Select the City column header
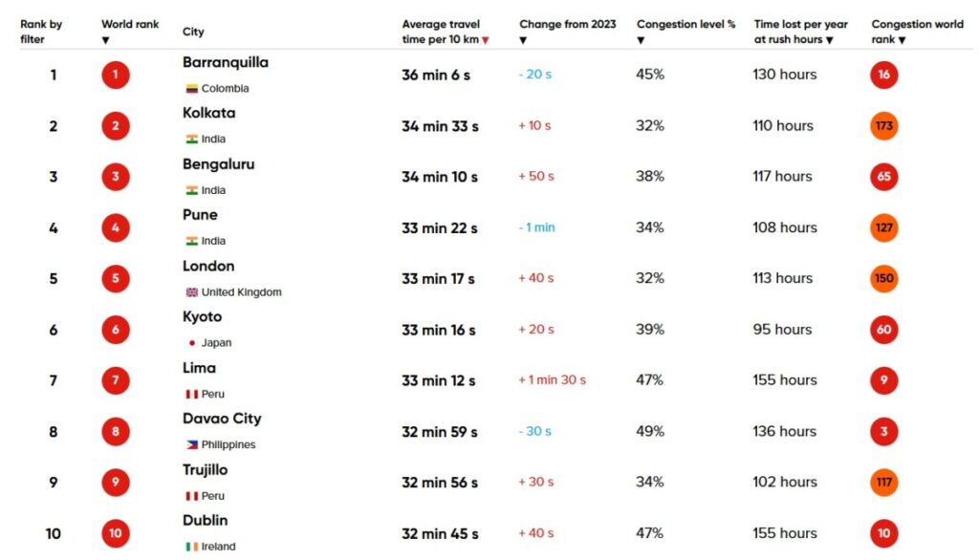 click(x=193, y=32)
